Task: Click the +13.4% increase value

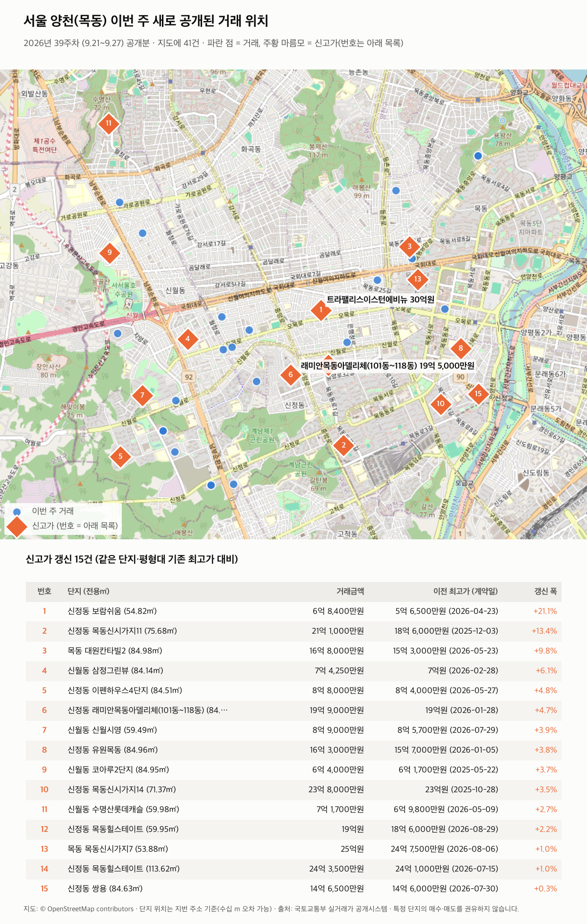Action: click(x=544, y=631)
